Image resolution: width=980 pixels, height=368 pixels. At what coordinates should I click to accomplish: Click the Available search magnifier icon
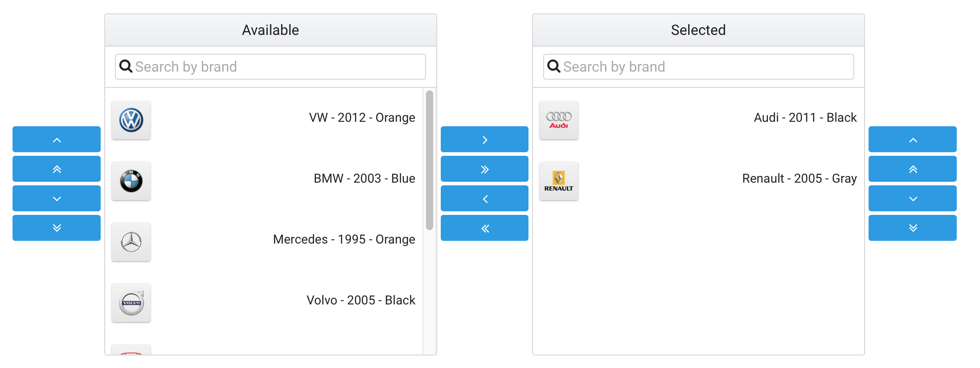click(x=126, y=66)
